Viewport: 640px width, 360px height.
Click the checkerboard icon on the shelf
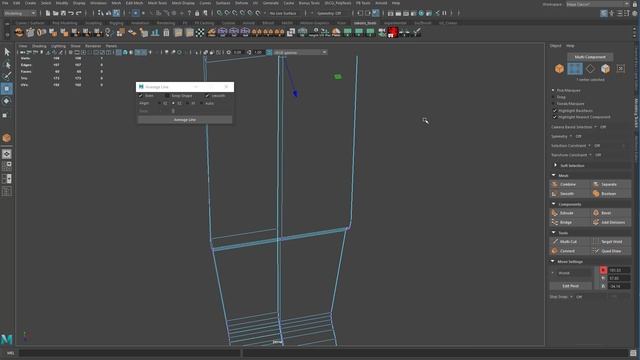pos(200,33)
